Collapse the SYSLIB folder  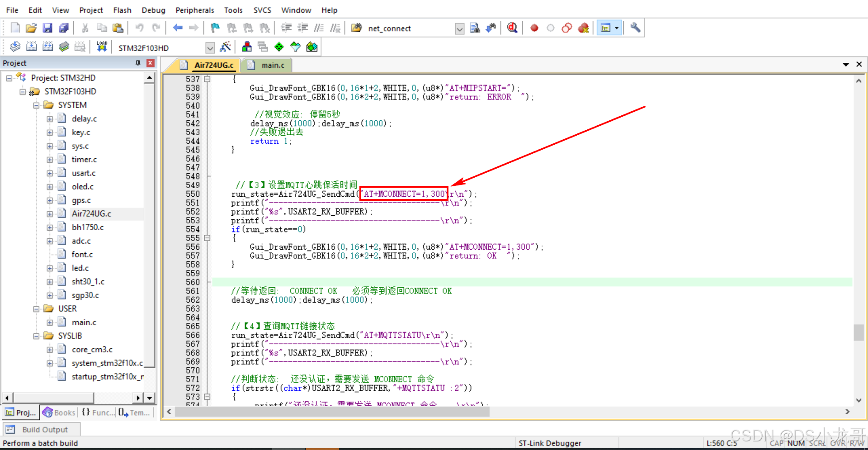[36, 336]
